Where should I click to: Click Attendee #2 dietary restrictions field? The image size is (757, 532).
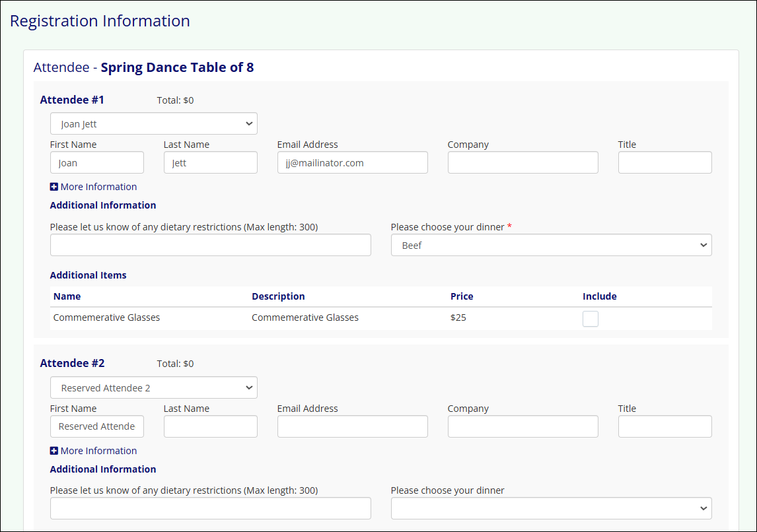[x=210, y=508]
